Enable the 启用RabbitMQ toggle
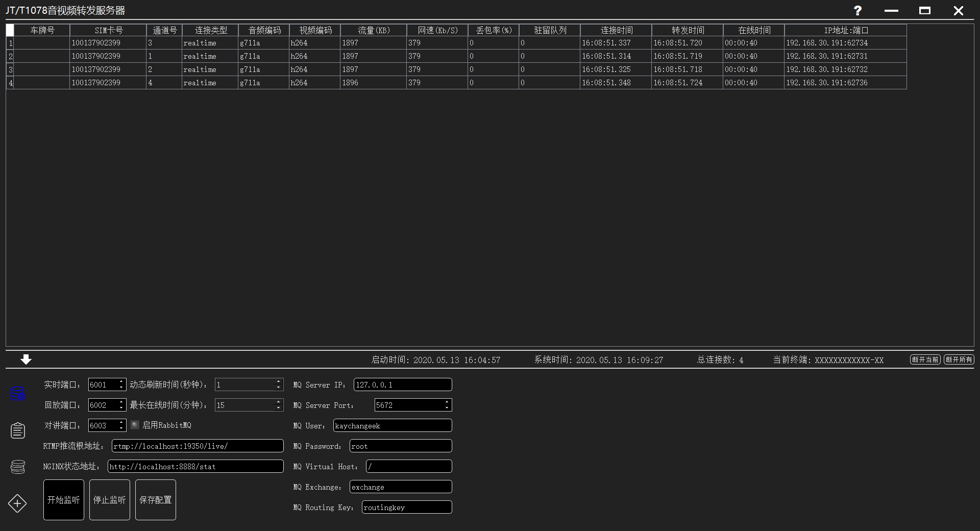The width and height of the screenshot is (980, 531). pyautogui.click(x=134, y=425)
